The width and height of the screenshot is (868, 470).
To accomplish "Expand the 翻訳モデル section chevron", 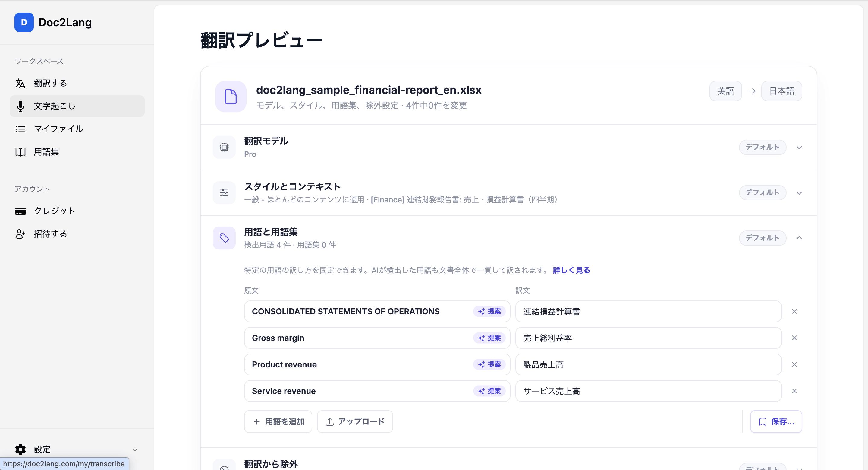I will (799, 147).
